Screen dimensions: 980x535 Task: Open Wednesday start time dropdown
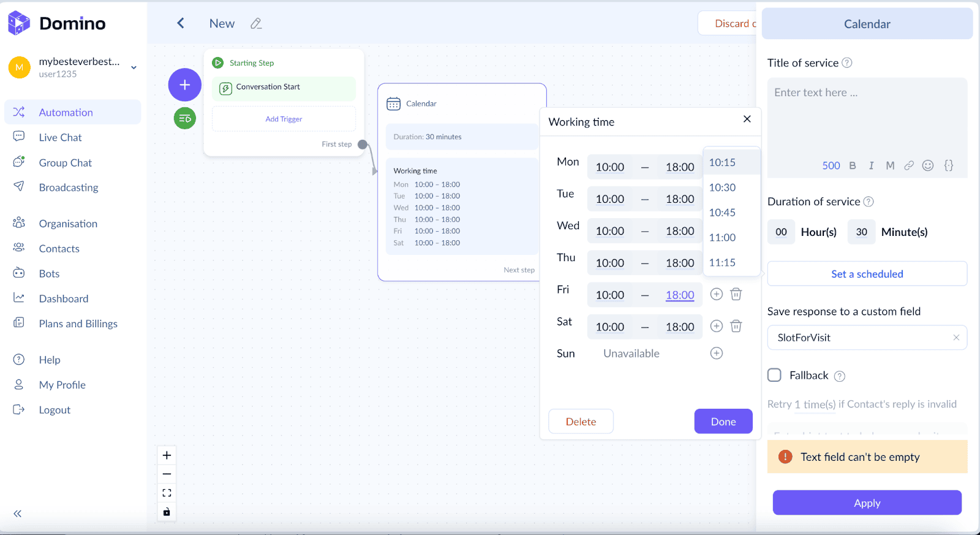[x=610, y=231]
